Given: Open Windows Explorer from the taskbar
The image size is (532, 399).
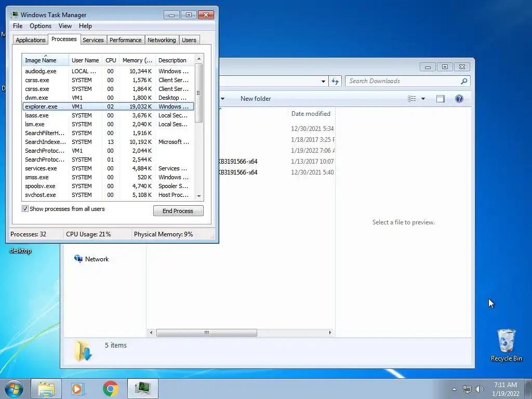Looking at the screenshot, I should click(46, 389).
